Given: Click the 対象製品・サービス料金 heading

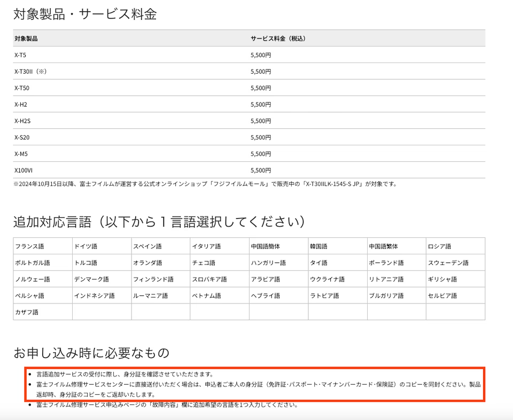Looking at the screenshot, I should pyautogui.click(x=85, y=14).
